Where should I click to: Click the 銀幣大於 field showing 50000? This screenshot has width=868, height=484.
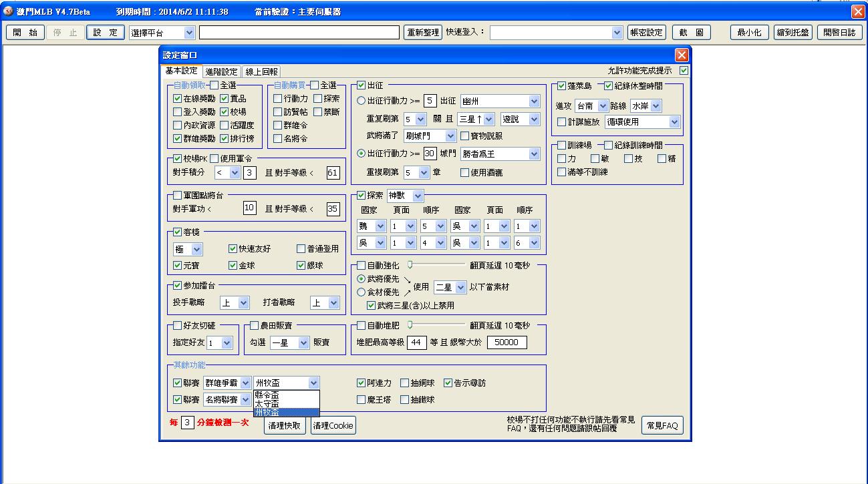tap(507, 342)
